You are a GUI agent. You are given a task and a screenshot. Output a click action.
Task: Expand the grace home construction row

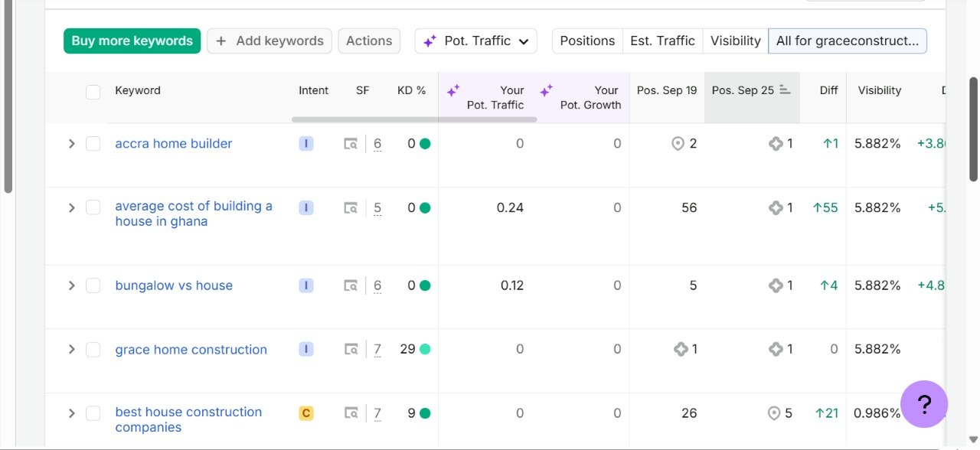click(71, 349)
